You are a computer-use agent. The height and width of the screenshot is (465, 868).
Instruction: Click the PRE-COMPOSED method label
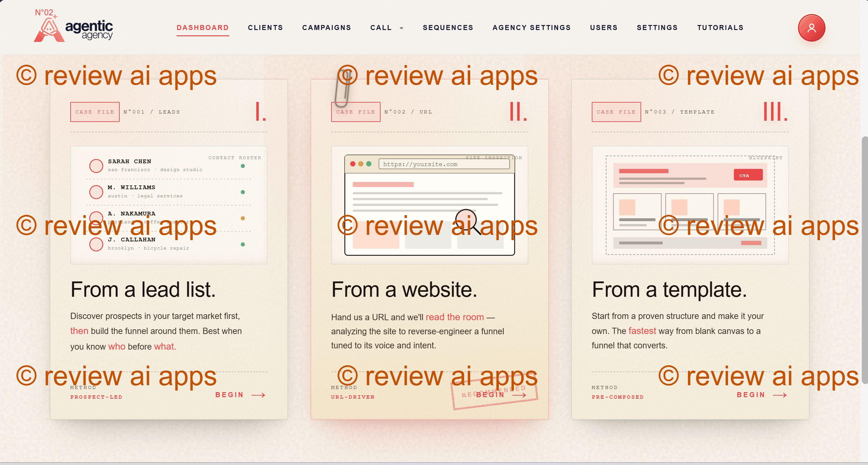coord(618,397)
